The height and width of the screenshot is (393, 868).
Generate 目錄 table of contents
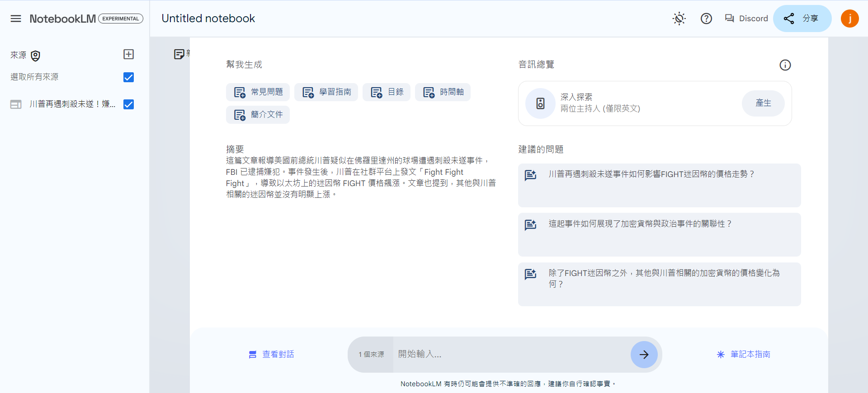pos(387,92)
